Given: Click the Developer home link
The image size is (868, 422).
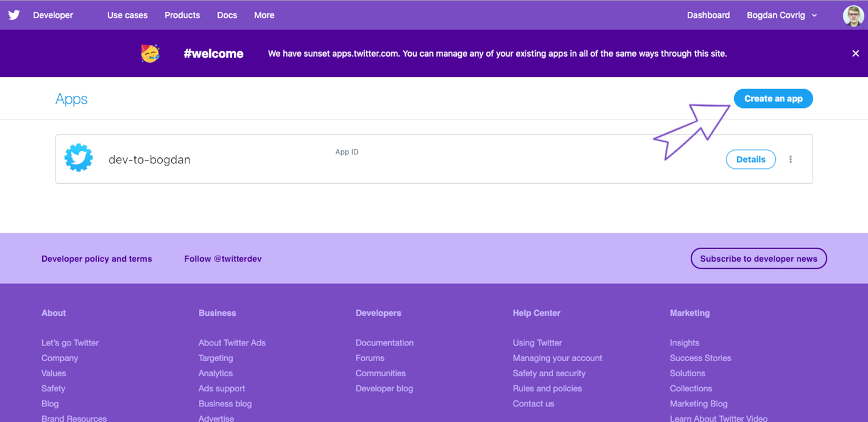Looking at the screenshot, I should (53, 15).
